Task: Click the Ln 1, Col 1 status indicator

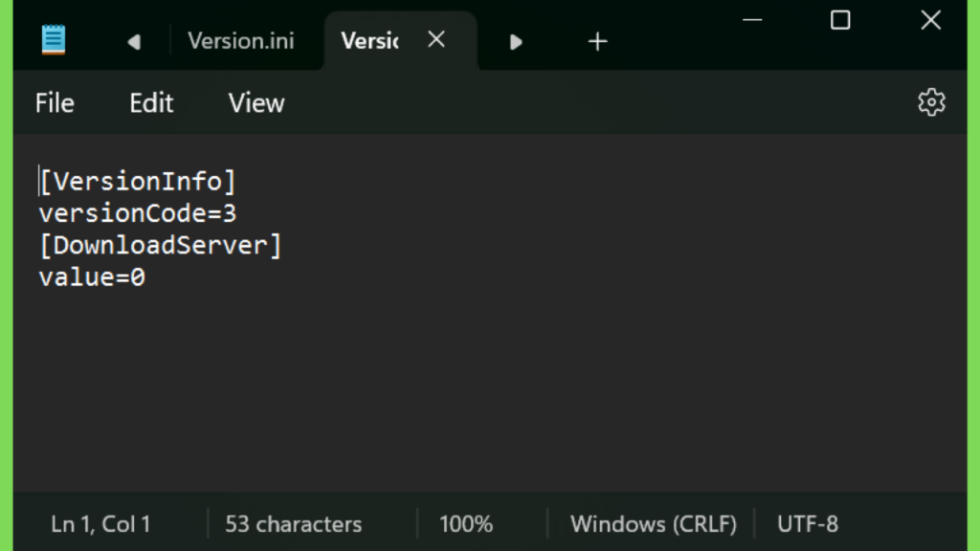Action: (100, 524)
